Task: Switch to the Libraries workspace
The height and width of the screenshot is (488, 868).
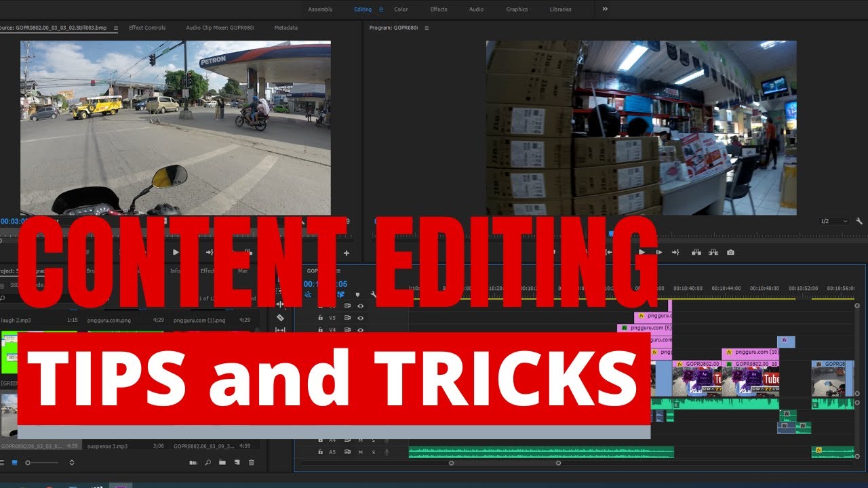Action: point(561,9)
